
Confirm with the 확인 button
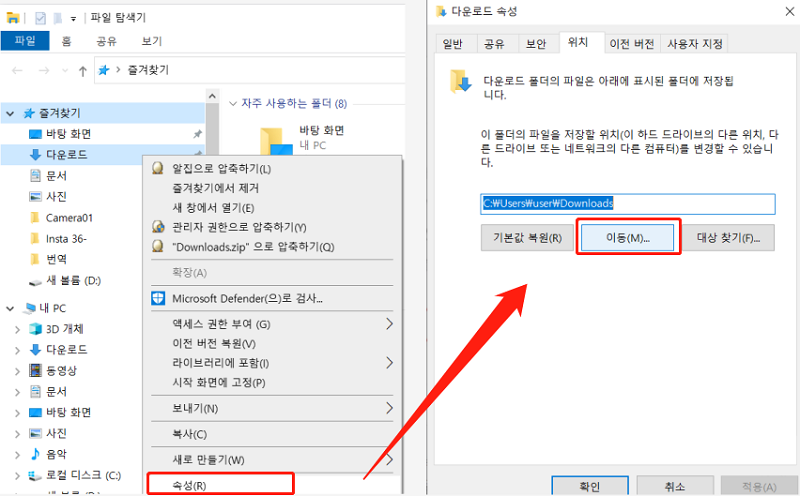click(x=590, y=486)
